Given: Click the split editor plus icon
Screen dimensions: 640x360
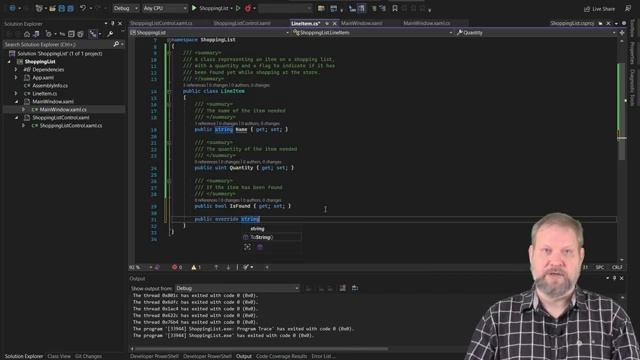Looking at the screenshot, I should [622, 33].
